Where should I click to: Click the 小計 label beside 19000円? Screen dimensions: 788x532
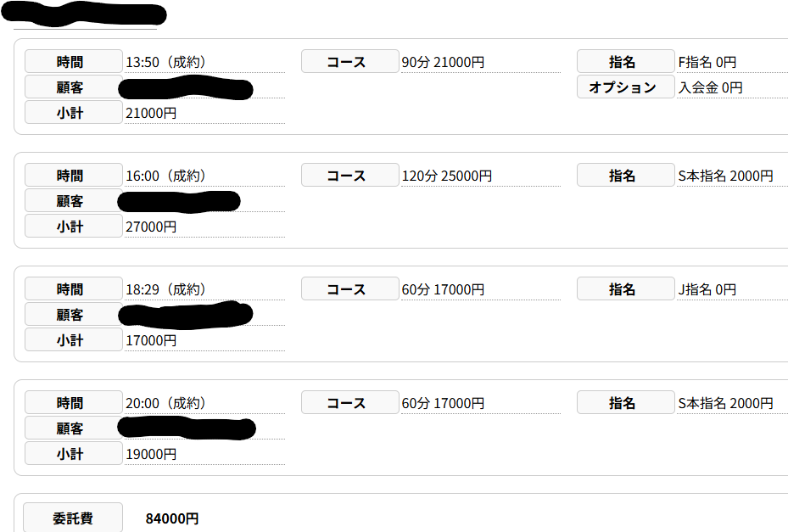point(73,454)
